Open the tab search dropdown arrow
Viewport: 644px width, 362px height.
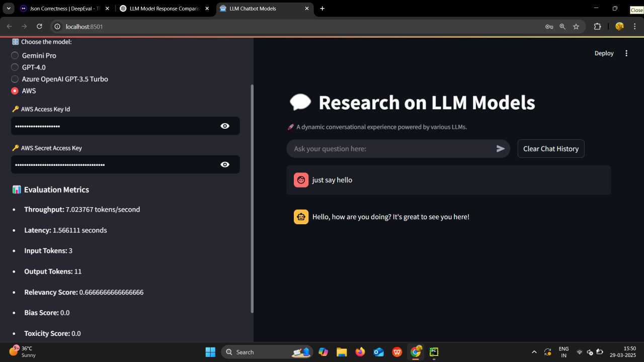point(9,9)
